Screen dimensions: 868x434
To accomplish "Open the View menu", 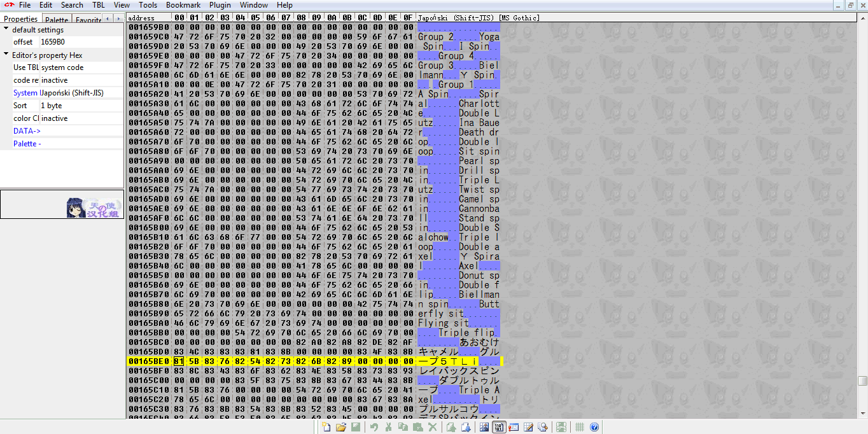I will pyautogui.click(x=122, y=4).
